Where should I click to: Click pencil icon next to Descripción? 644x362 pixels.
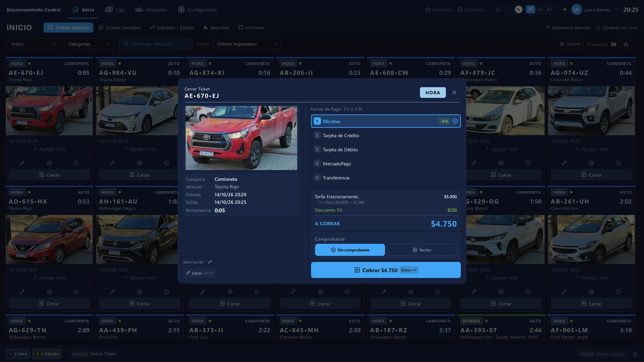pos(210,262)
